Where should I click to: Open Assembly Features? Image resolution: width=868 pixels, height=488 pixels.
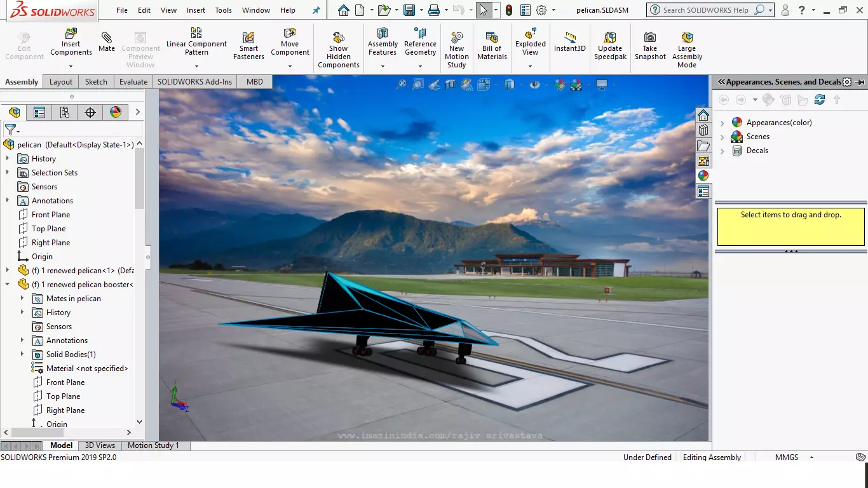(383, 42)
